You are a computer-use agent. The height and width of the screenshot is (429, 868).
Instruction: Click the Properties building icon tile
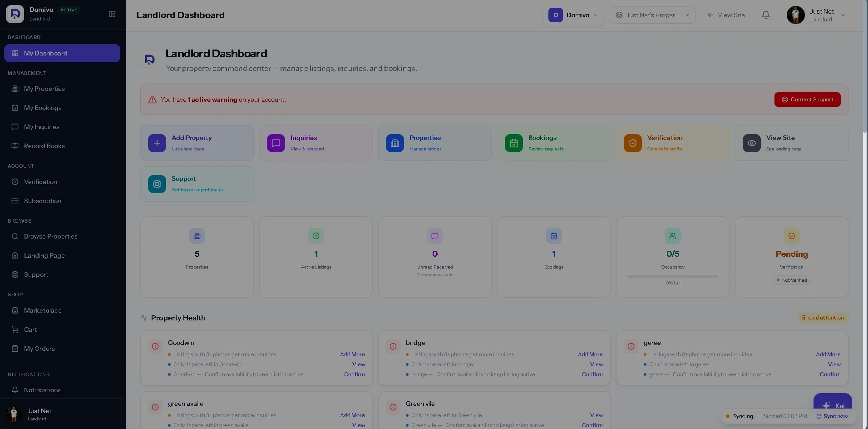point(395,143)
